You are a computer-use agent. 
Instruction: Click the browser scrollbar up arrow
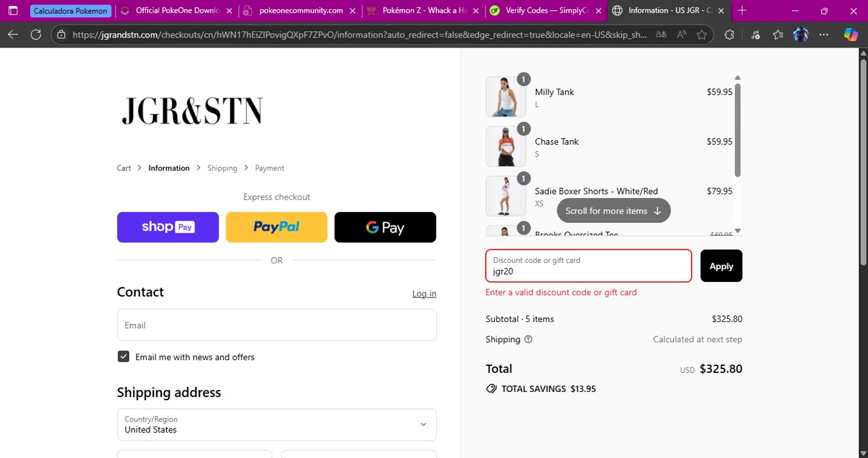coord(863,52)
